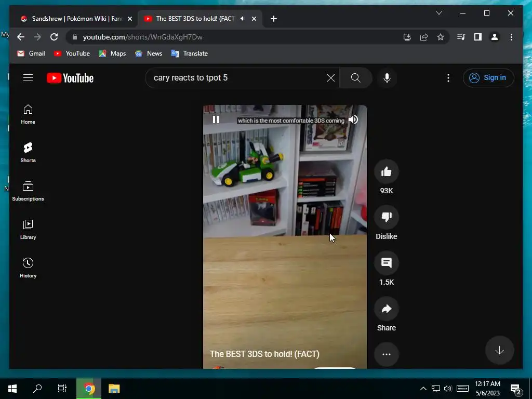The image size is (532, 399).
Task: Open File Explorer from taskbar
Action: 114,389
